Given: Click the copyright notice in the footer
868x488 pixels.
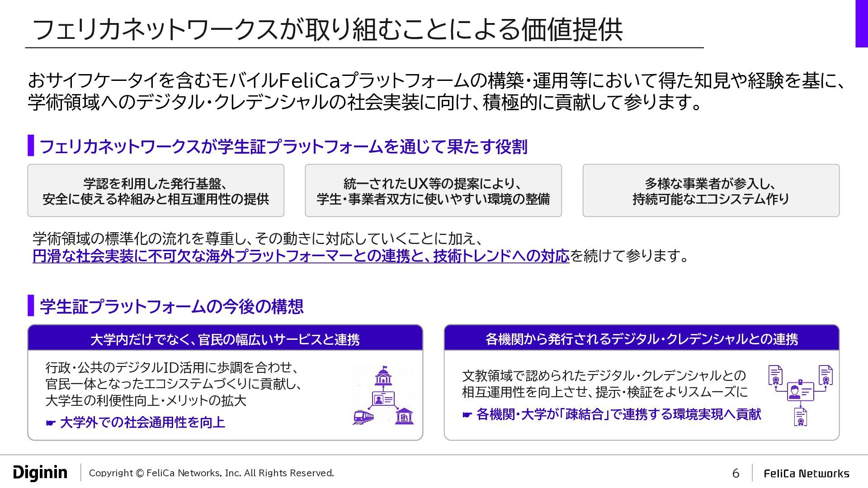Looking at the screenshot, I should [212, 473].
